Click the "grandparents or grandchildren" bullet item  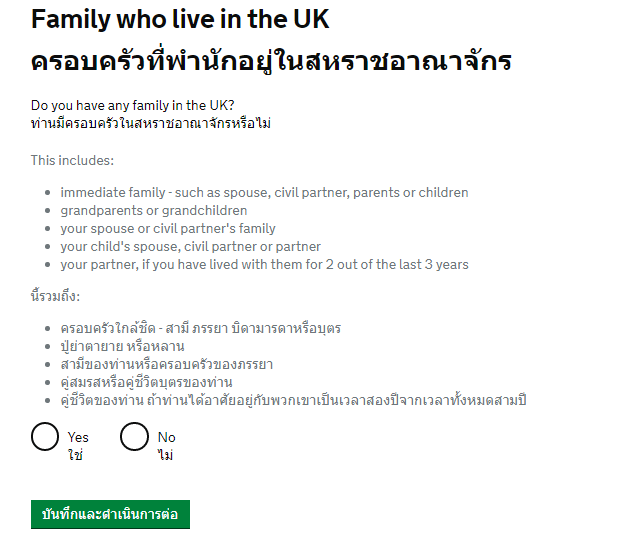[154, 211]
